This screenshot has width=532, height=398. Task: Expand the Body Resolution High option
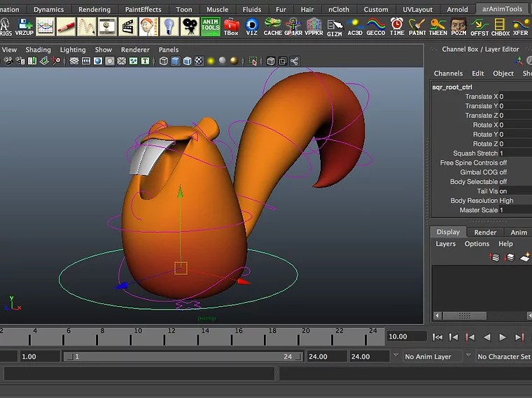505,200
